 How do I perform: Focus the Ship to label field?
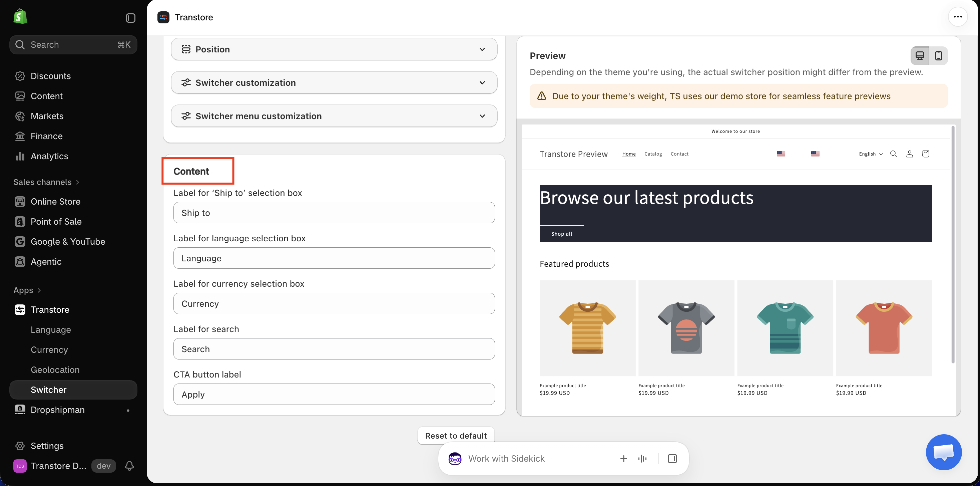334,213
